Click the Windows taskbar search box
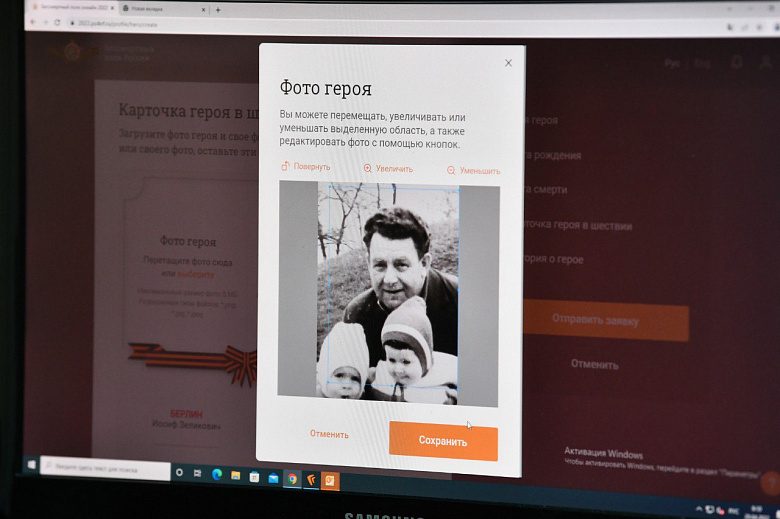 pyautogui.click(x=105, y=469)
